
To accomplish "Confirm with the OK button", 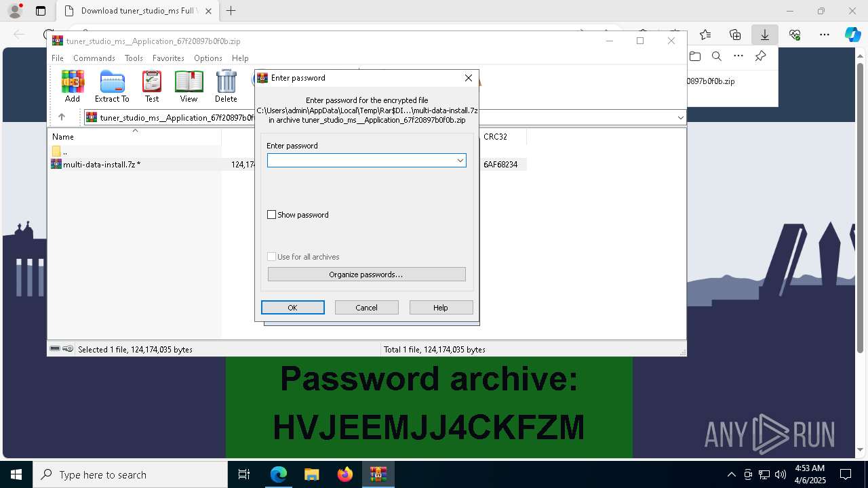I will coord(293,308).
